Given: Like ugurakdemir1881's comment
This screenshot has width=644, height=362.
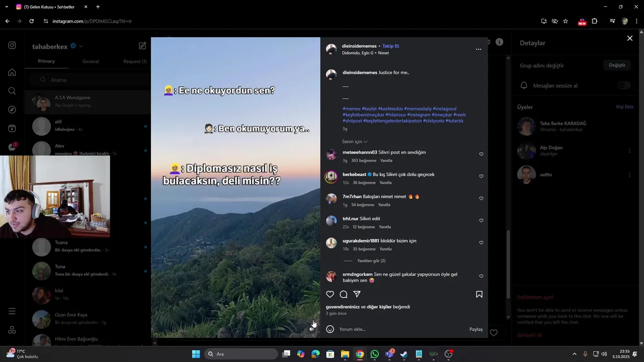Looking at the screenshot, I should 481,243.
